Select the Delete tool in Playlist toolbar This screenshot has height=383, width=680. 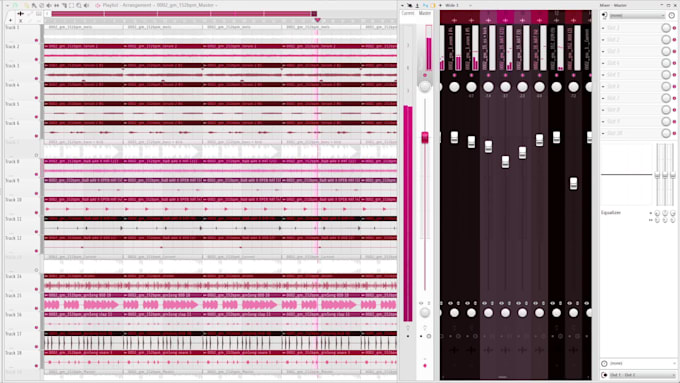coord(42,5)
